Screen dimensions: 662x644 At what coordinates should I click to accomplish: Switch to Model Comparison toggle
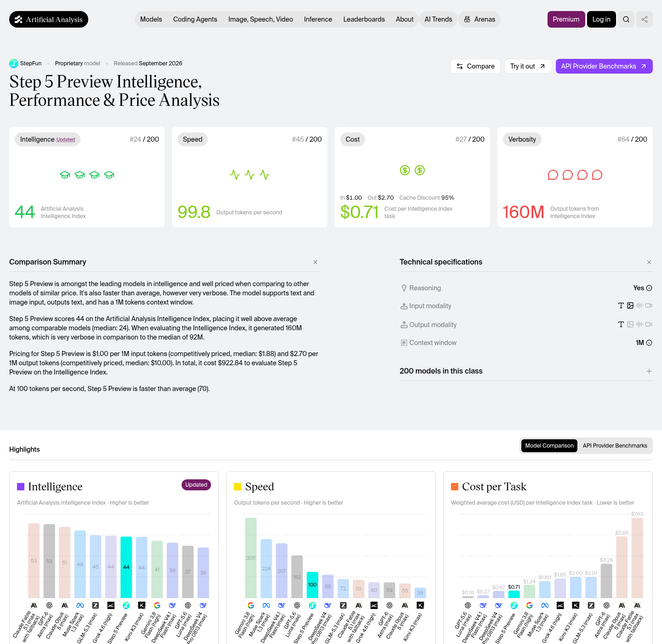549,446
